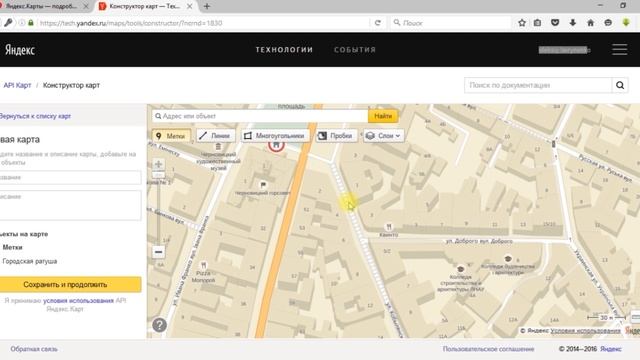This screenshot has width=640, height=360.
Task: Click the college of design and architecture icon
Action: pyautogui.click(x=508, y=258)
